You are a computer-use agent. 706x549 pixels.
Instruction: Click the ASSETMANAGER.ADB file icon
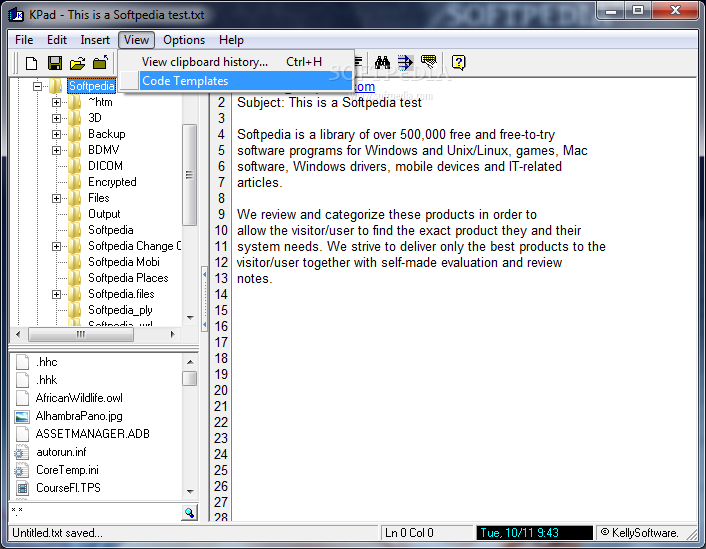[x=23, y=434]
